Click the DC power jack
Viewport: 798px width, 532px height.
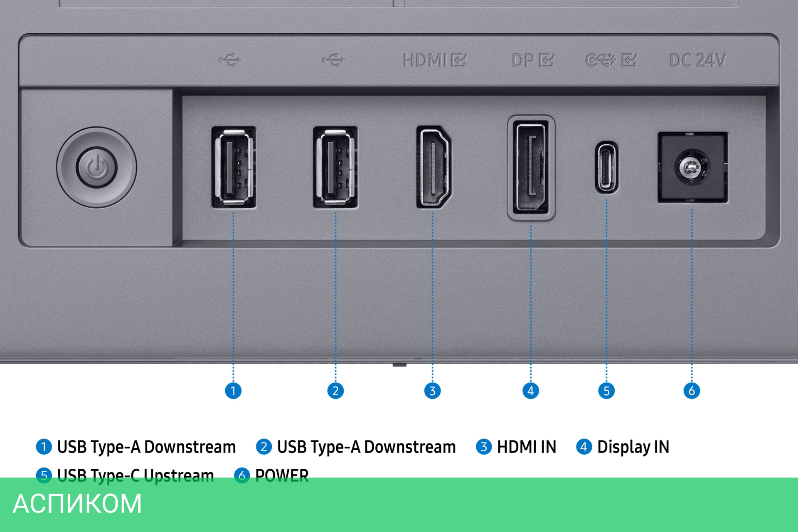(x=692, y=167)
